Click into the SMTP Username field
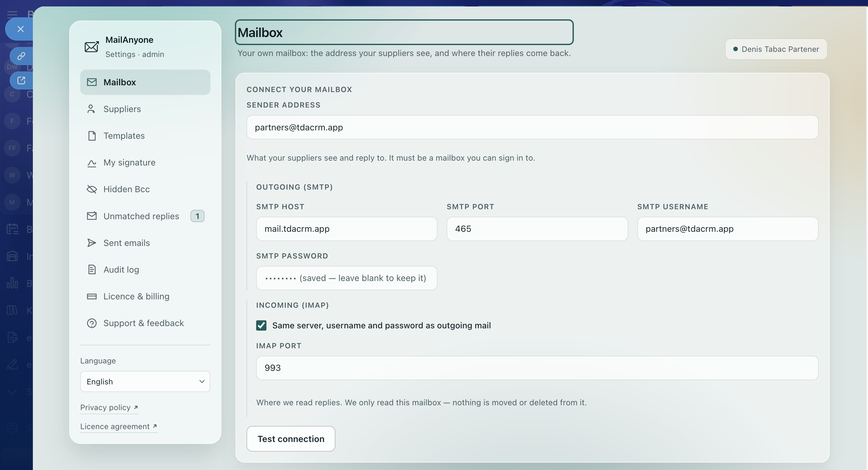This screenshot has height=470, width=868. [728, 229]
